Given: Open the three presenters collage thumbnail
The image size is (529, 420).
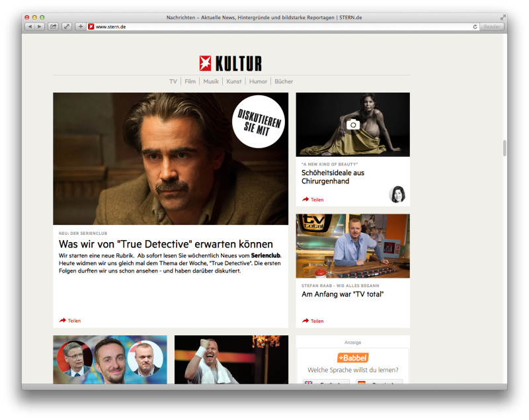Looking at the screenshot, I should [x=110, y=360].
